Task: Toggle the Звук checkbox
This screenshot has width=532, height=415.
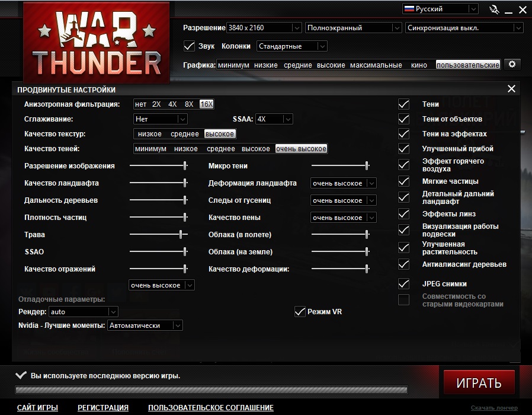Action: pos(189,46)
